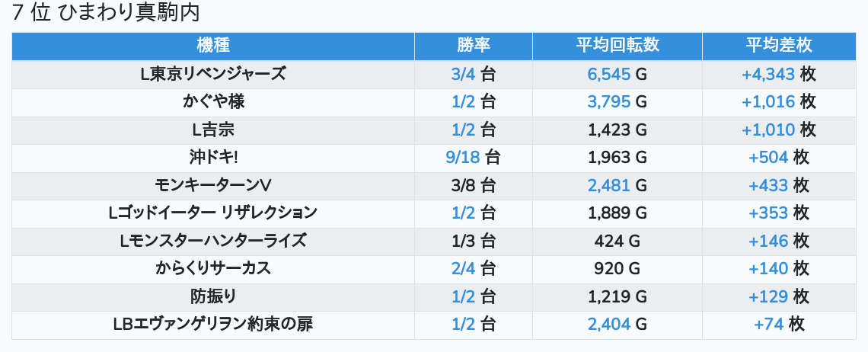
Task: Open the からくりサーカス machine entry
Action: 213,269
